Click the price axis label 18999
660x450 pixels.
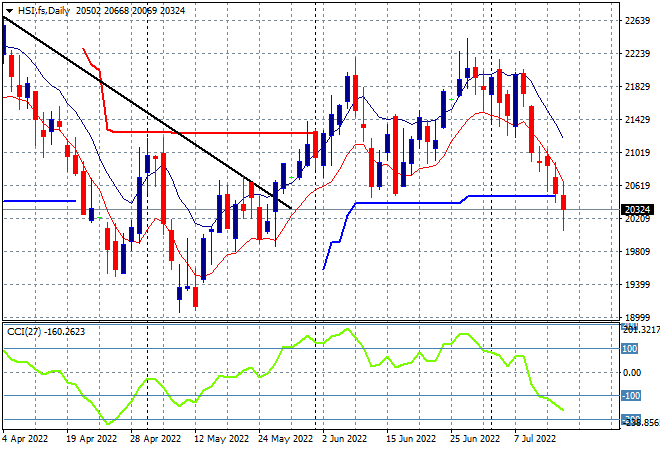637,317
